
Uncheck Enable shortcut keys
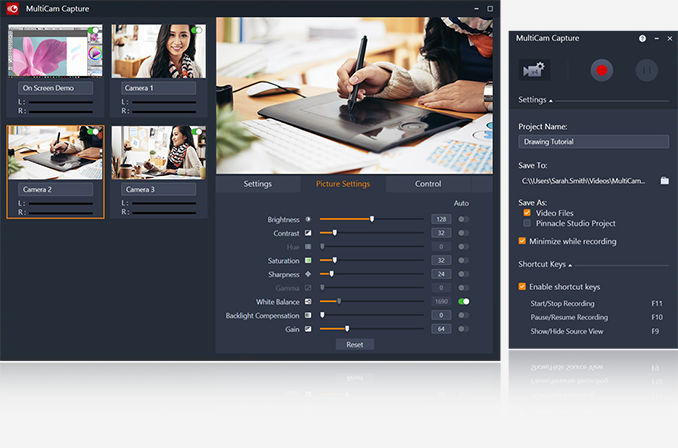pyautogui.click(x=522, y=286)
